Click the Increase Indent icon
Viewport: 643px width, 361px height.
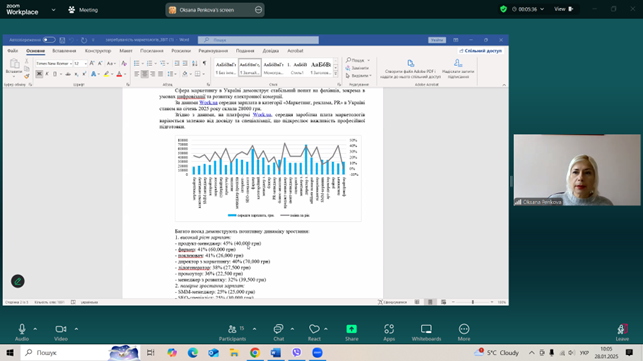point(185,63)
